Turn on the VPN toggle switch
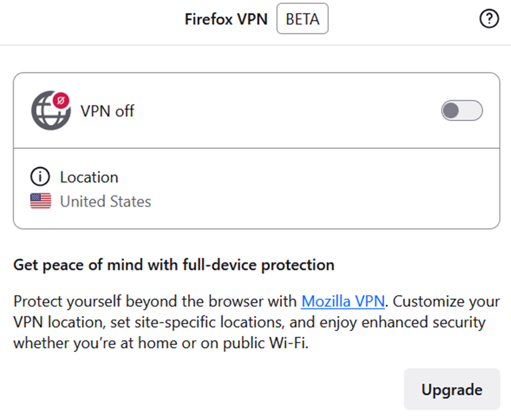Image resolution: width=511 pixels, height=420 pixels. click(x=462, y=111)
